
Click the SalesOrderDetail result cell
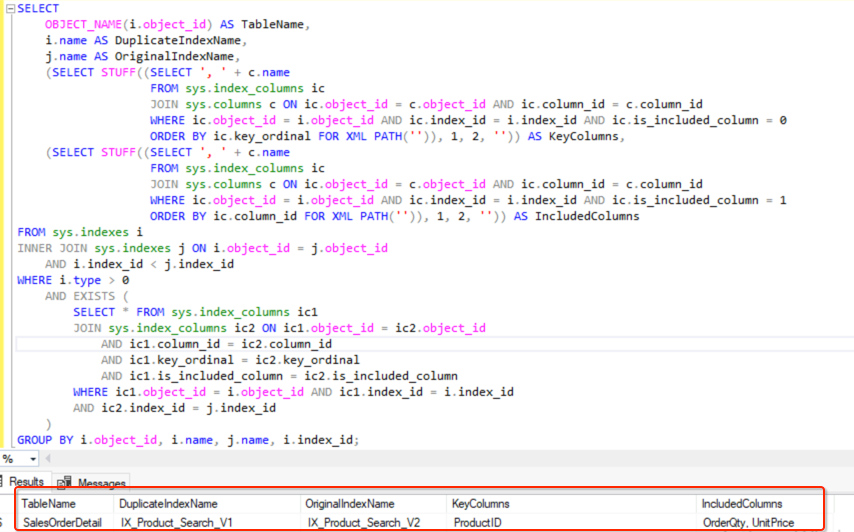64,522
